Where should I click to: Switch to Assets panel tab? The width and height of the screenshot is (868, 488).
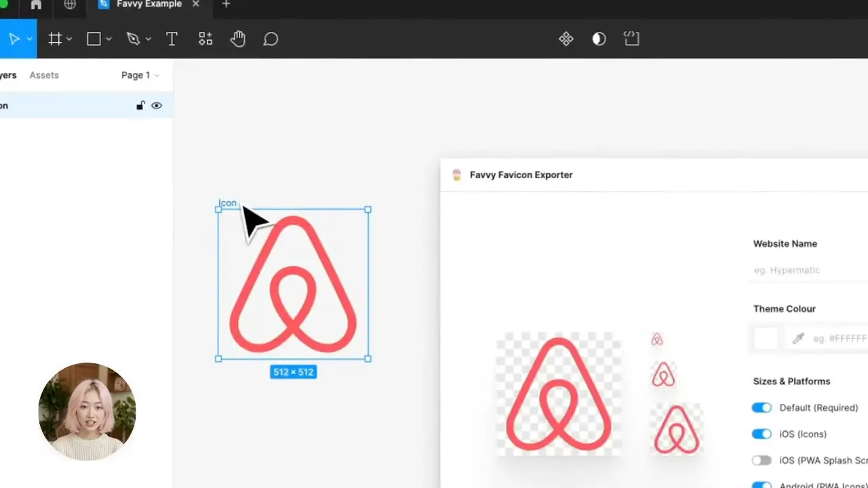pyautogui.click(x=44, y=75)
